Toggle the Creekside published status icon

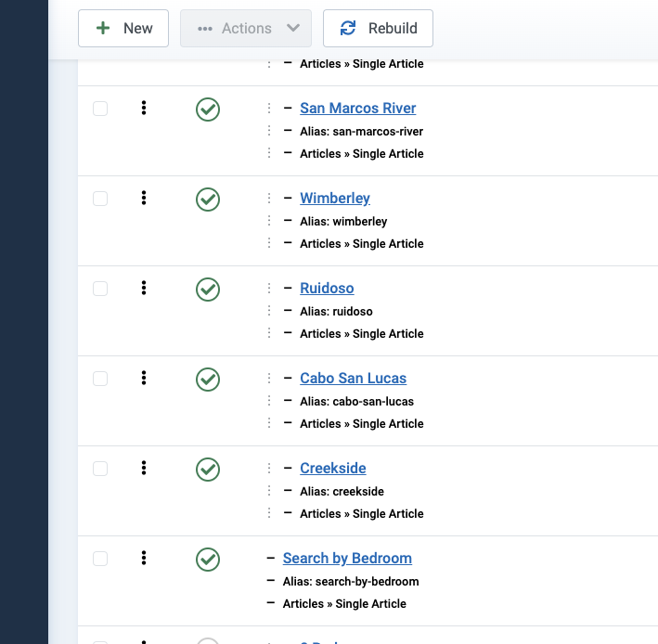point(208,470)
